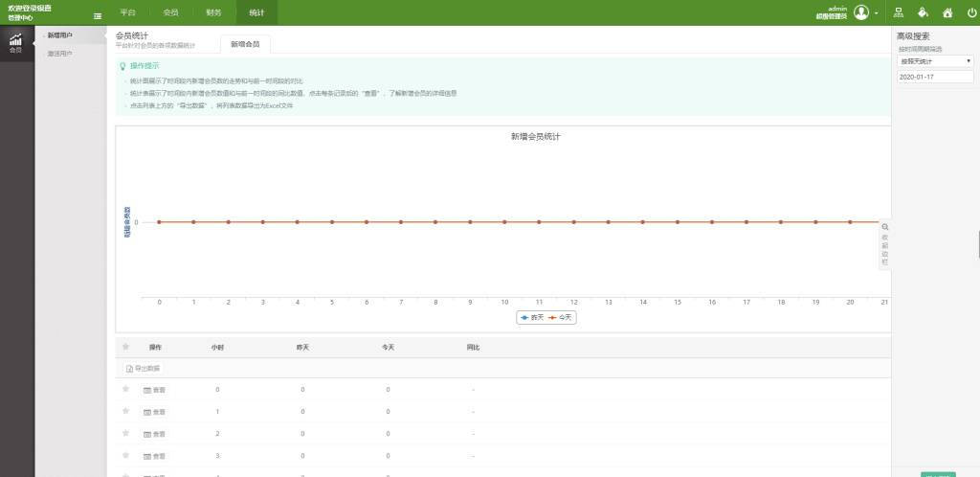Star the row for hour 0
980x477 pixels.
coord(125,389)
